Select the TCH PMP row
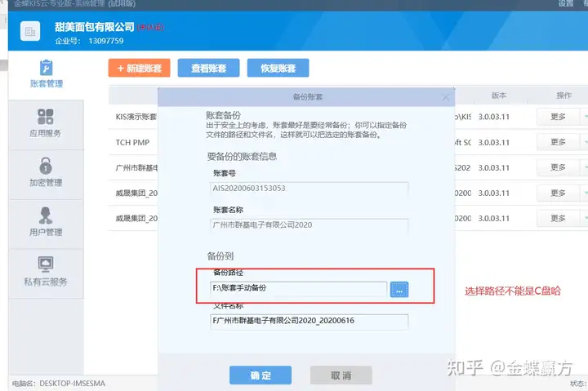This screenshot has height=391, width=588. pos(132,143)
